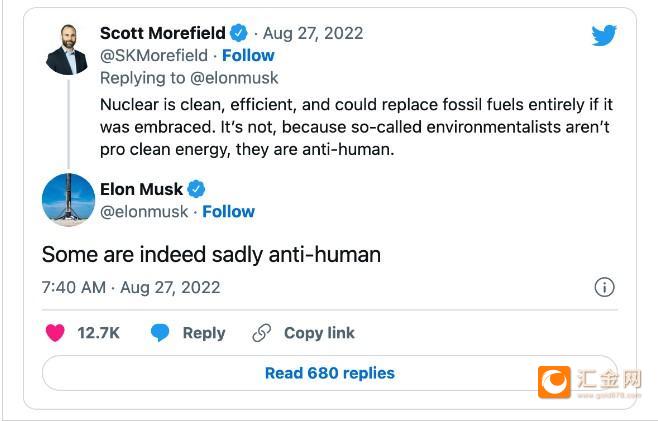658x421 pixels.
Task: Click the blue reply bubble icon
Action: click(160, 333)
